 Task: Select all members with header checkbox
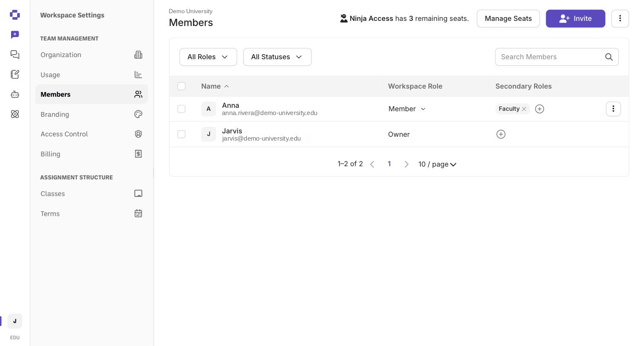181,86
